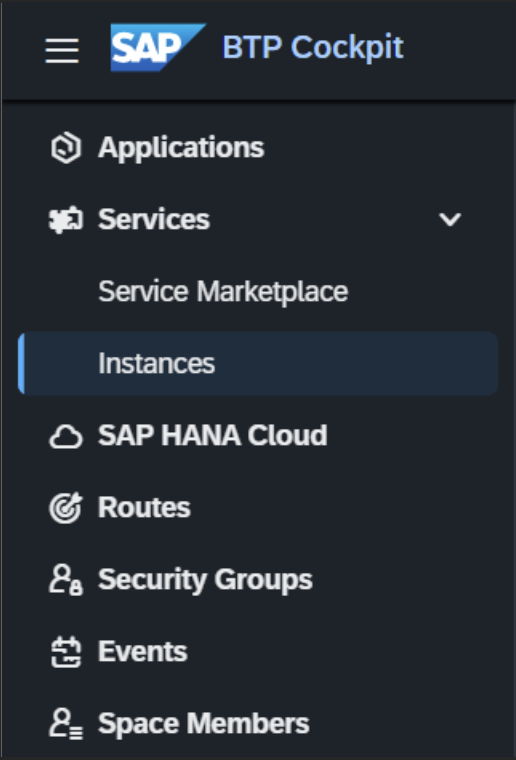The width and height of the screenshot is (516, 760).
Task: Toggle the hamburger navigation menu
Action: pos(62,50)
